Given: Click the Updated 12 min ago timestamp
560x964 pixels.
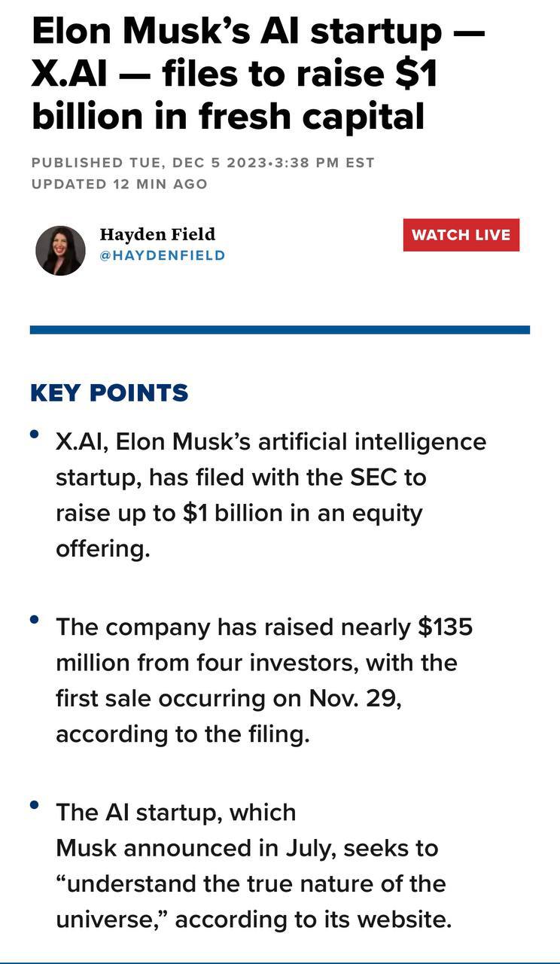Looking at the screenshot, I should 119,184.
